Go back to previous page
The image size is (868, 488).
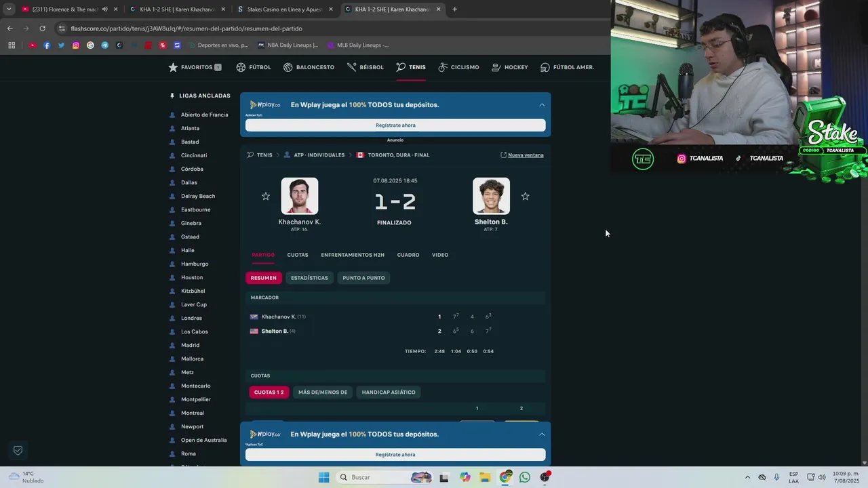tap(9, 28)
